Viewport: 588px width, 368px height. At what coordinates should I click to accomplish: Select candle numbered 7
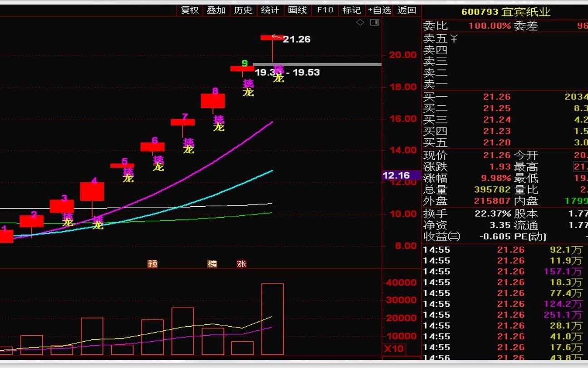coord(183,122)
